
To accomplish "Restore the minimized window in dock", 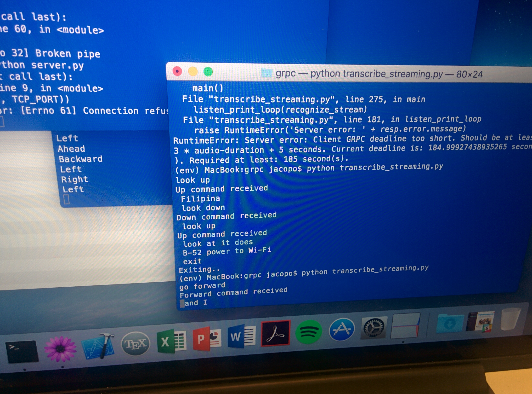I will [x=405, y=326].
